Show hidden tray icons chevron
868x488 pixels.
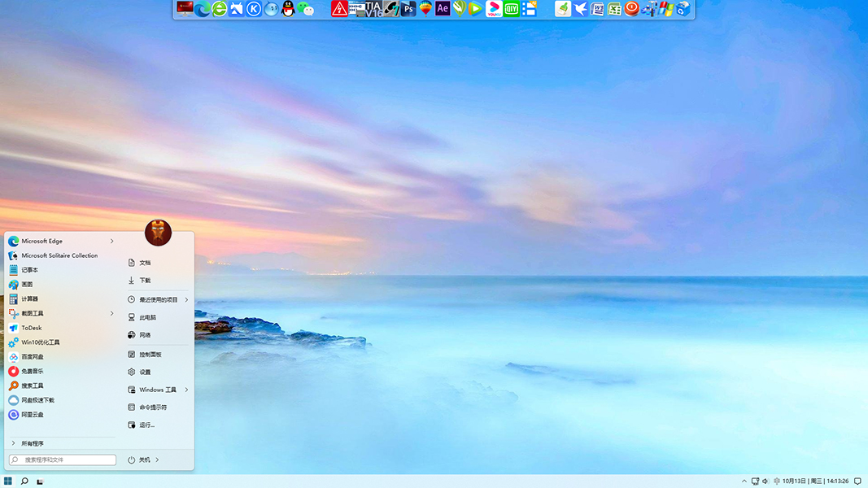744,481
